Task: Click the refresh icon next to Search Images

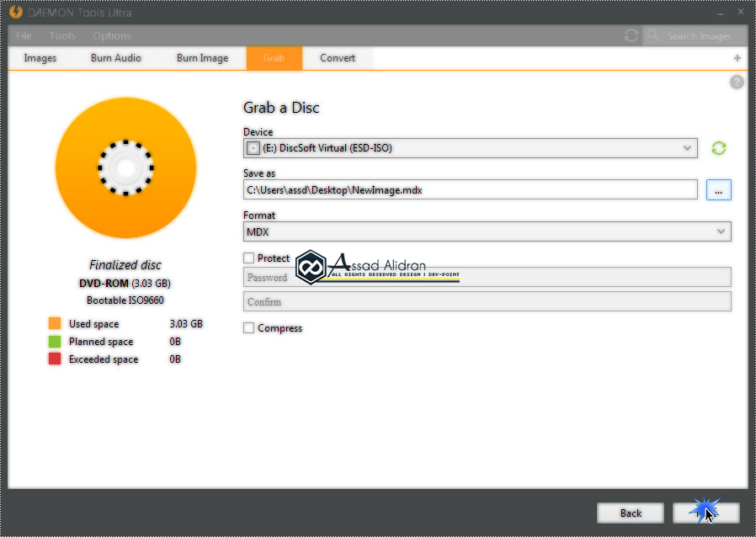Action: [x=631, y=35]
